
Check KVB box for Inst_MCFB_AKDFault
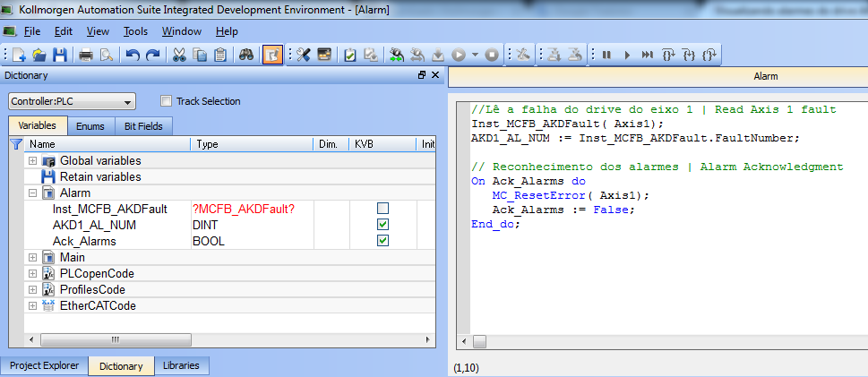[x=382, y=209]
